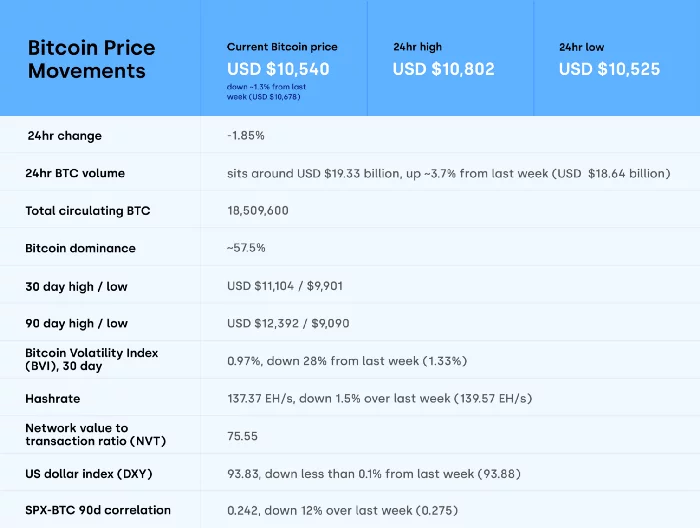The width and height of the screenshot is (700, 528).
Task: Click the Hashrate row label
Action: [x=53, y=399]
